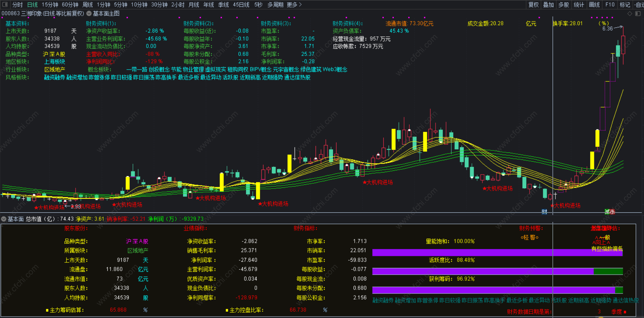Switch to the 1分钟 period
The width and height of the screenshot is (644, 318).
coord(104,5)
